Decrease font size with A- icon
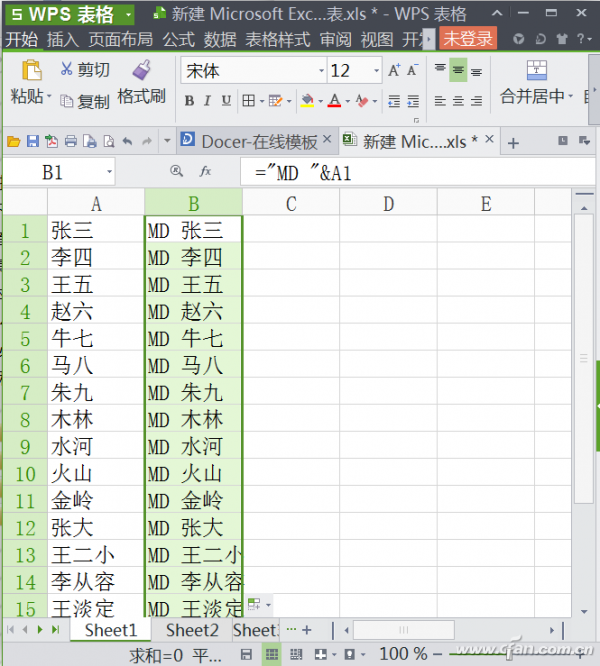 coord(412,70)
